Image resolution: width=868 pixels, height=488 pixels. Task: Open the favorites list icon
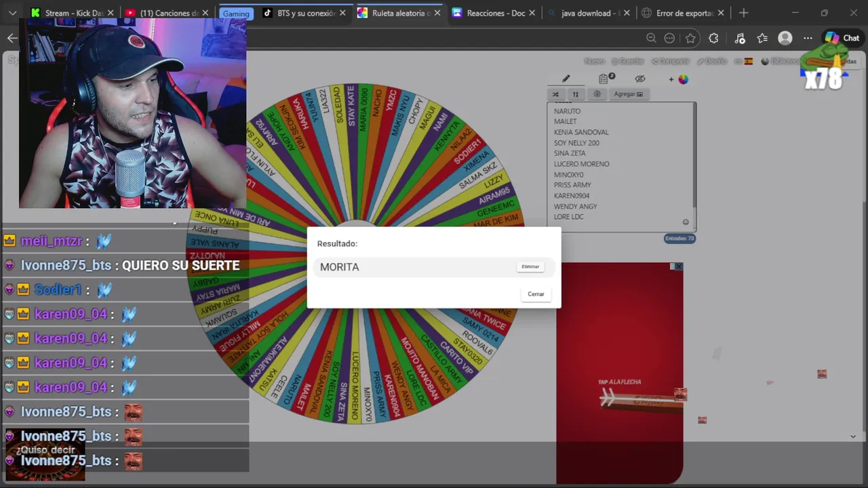pos(762,38)
